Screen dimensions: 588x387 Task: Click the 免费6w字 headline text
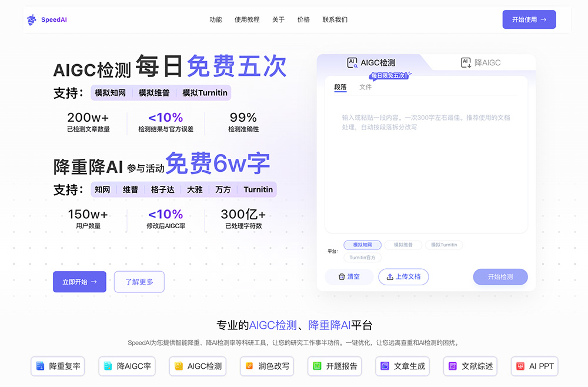point(218,164)
